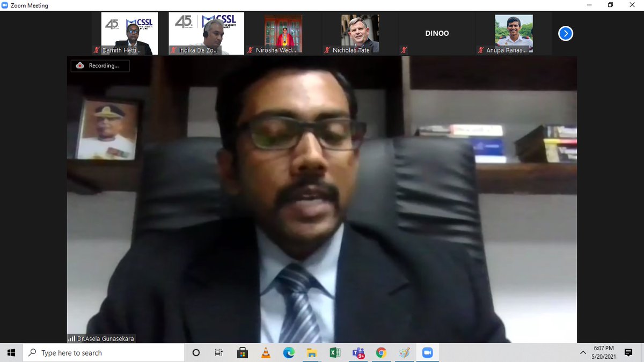Open Microsoft Store from taskbar
This screenshot has height=362, width=644.
(x=243, y=353)
